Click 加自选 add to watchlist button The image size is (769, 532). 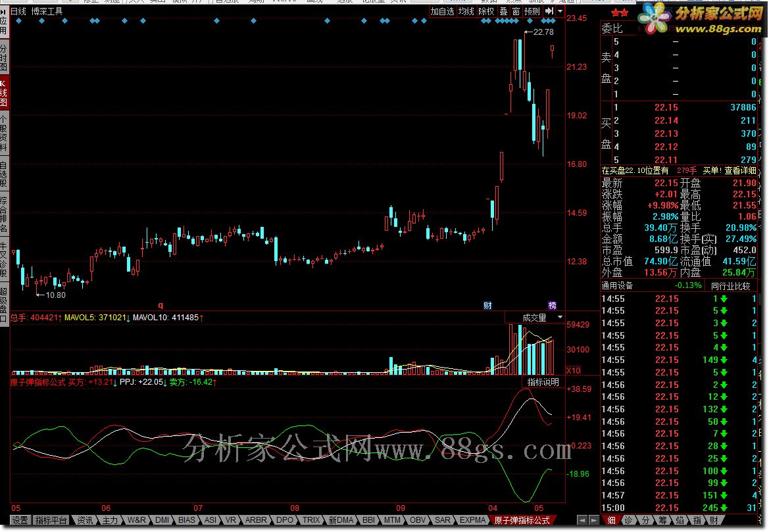pos(442,11)
